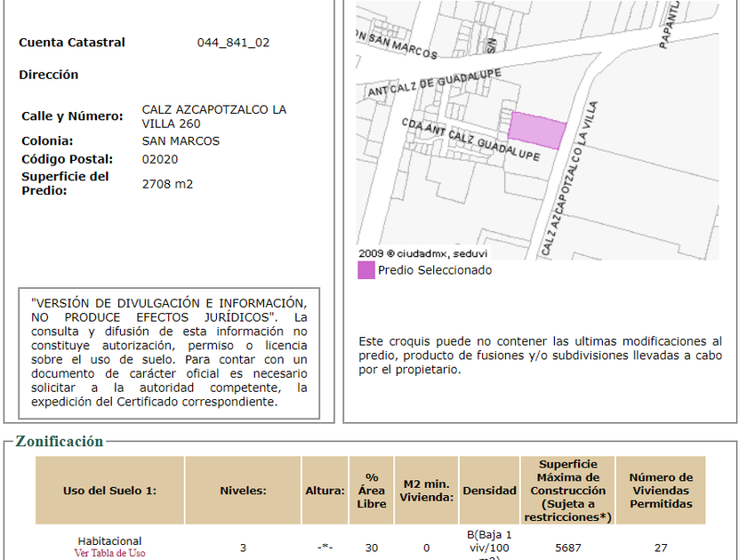Click the postal code 02020
The height and width of the screenshot is (560, 747).
160,159
